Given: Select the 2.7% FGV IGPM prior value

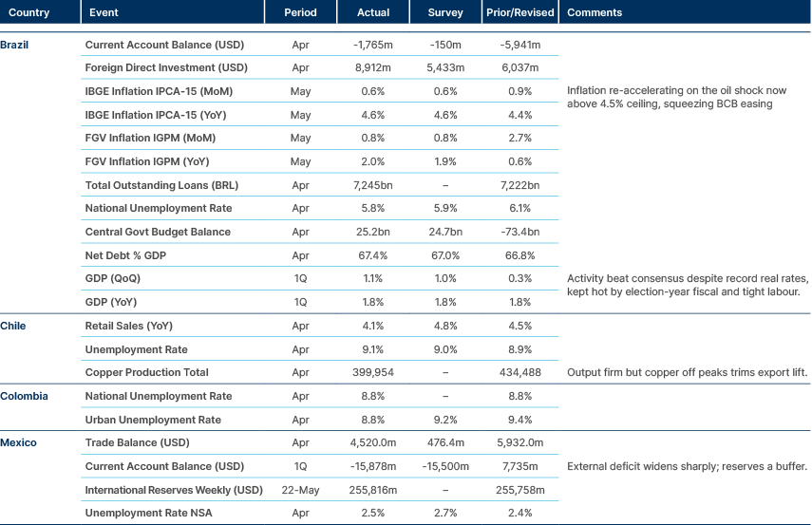Looking at the screenshot, I should point(519,138).
